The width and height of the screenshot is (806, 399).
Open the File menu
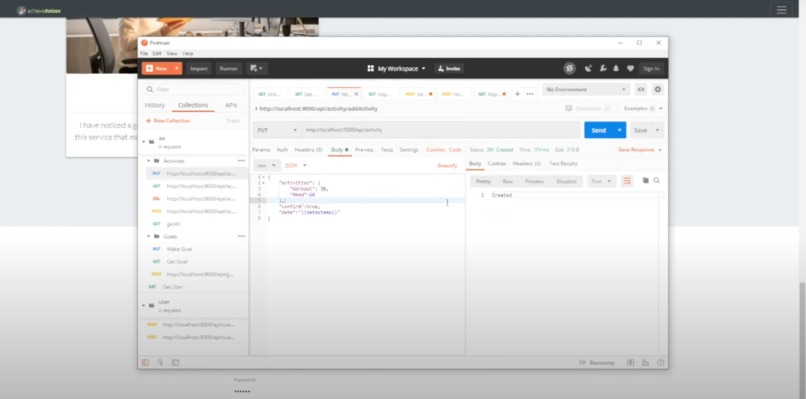coord(144,53)
